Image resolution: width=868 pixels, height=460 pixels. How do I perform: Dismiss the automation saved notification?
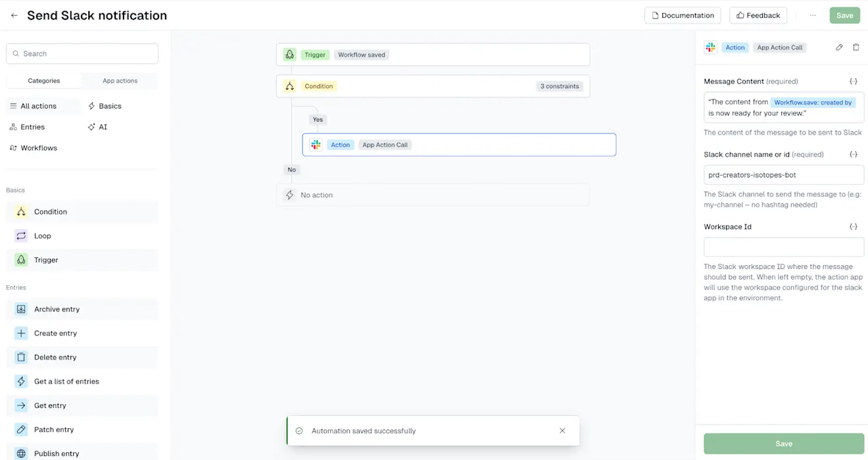[x=562, y=430]
